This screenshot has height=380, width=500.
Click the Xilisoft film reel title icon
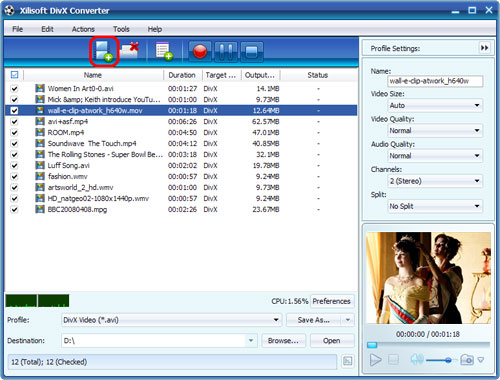(9, 10)
